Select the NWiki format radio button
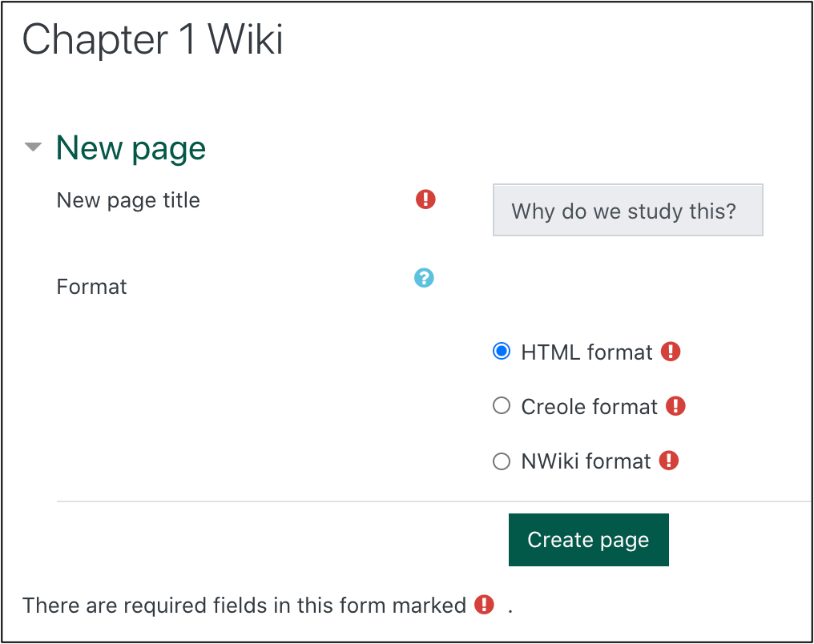Screen dimensions: 814x644 point(501,461)
